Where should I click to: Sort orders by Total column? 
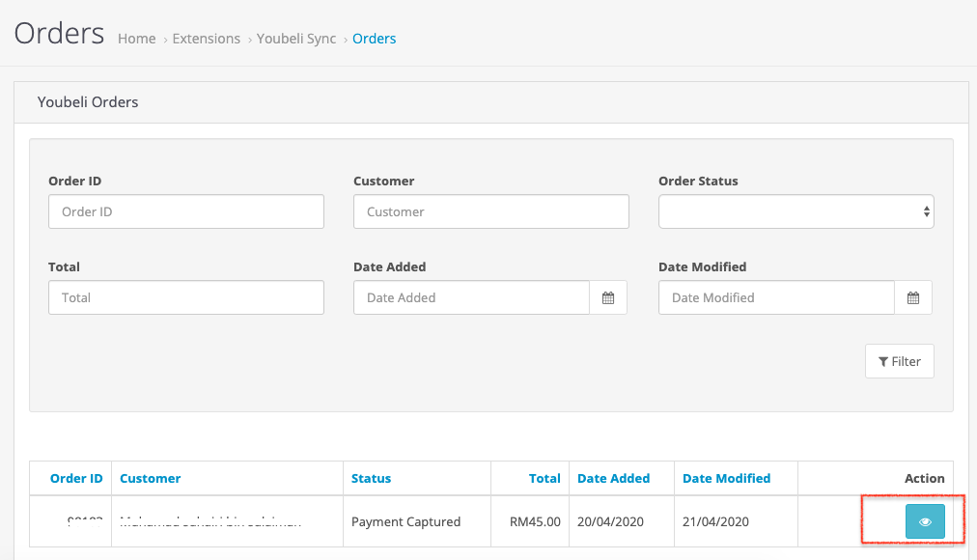(x=544, y=478)
